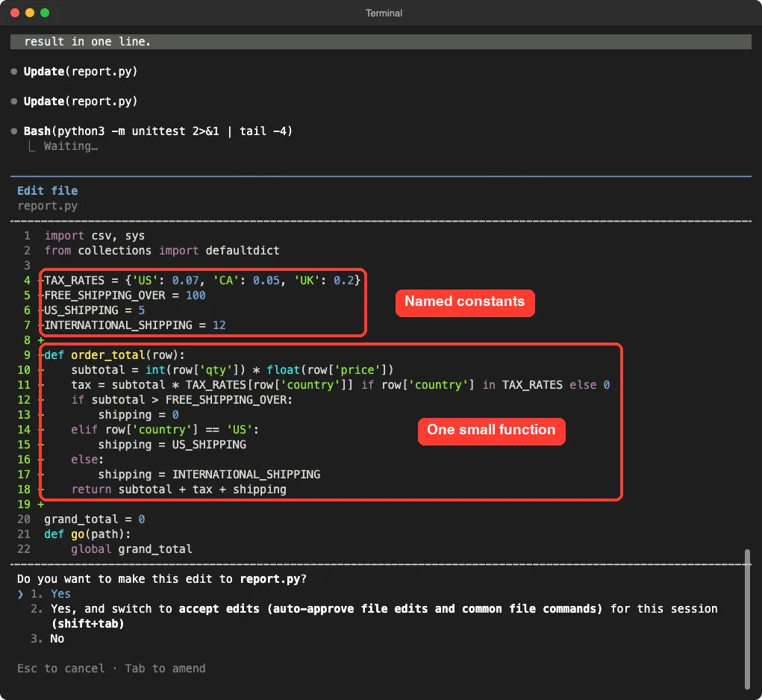Click the 'else:' line 16

(x=87, y=459)
